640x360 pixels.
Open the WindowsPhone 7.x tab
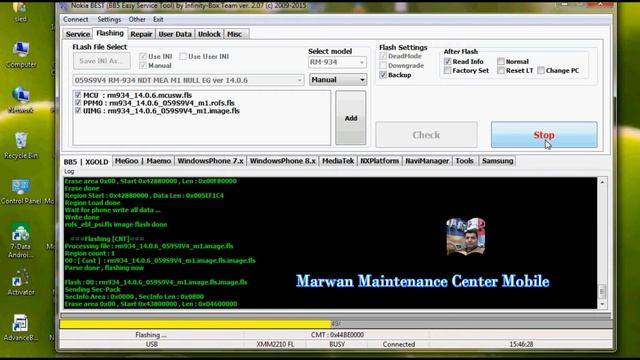tap(210, 161)
